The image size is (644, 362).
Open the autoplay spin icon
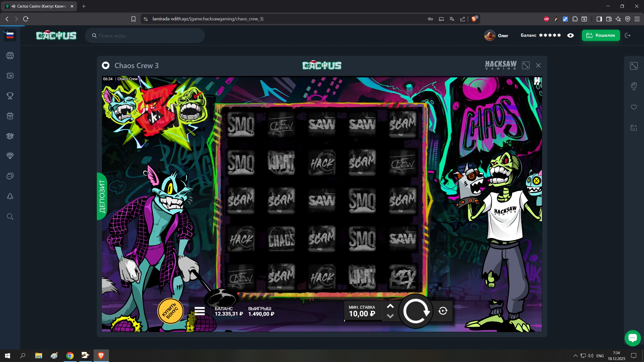(x=443, y=311)
